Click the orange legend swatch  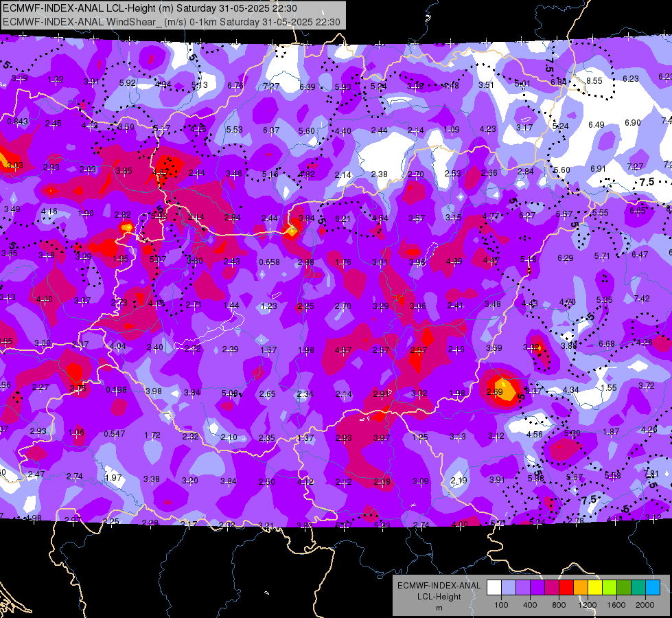(581, 588)
